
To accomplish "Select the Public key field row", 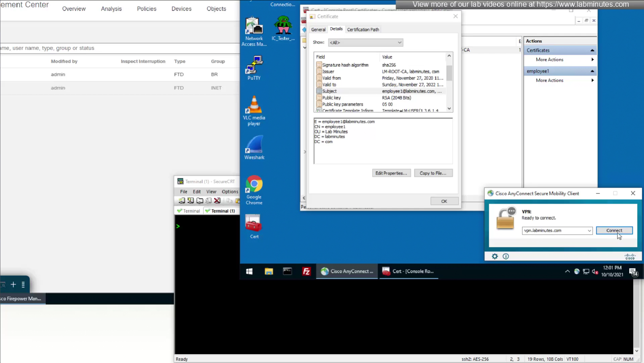I will [x=331, y=98].
